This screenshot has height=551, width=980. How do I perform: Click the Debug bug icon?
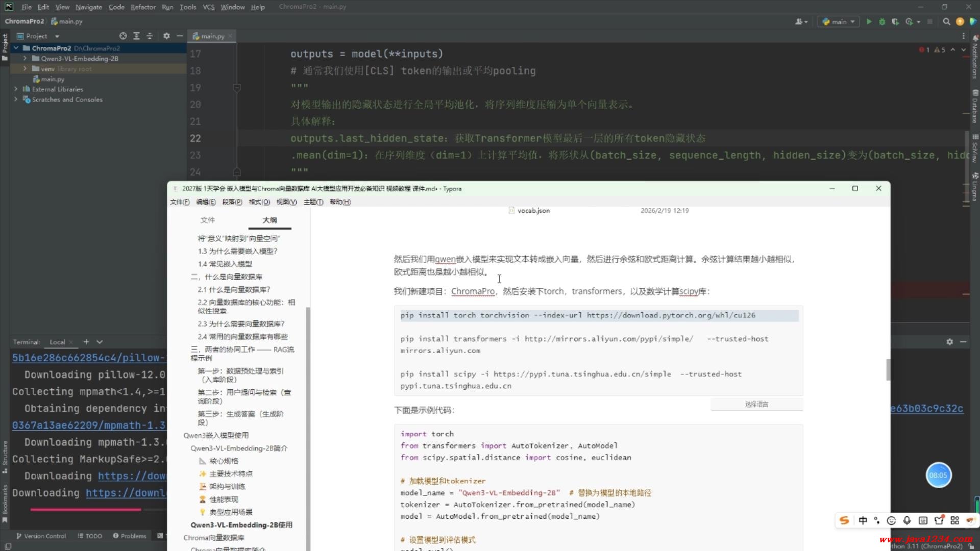[x=882, y=21]
